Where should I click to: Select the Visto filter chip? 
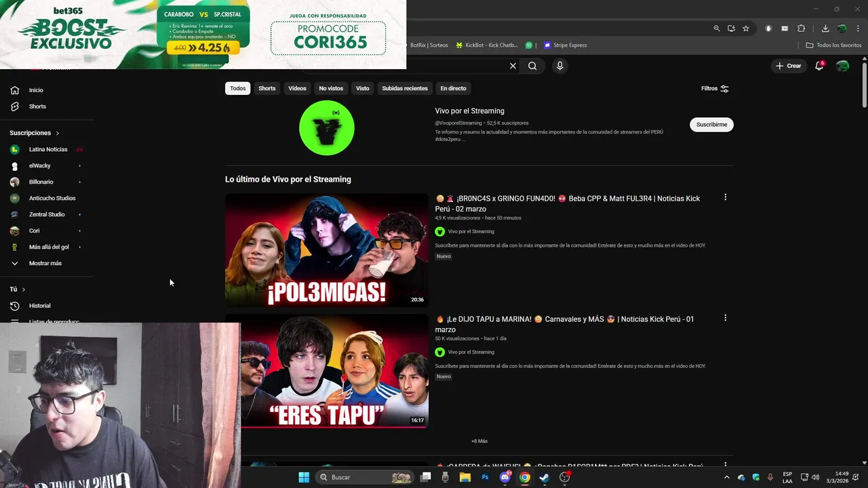point(363,88)
